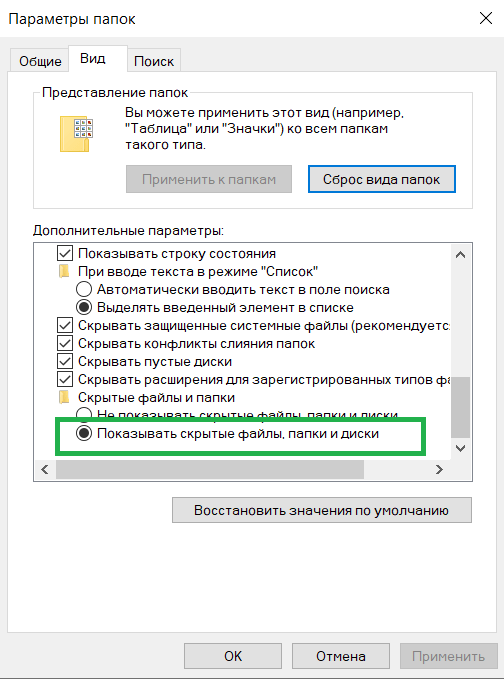
Task: Click Восстановить значения по умолчанию button
Action: click(322, 510)
